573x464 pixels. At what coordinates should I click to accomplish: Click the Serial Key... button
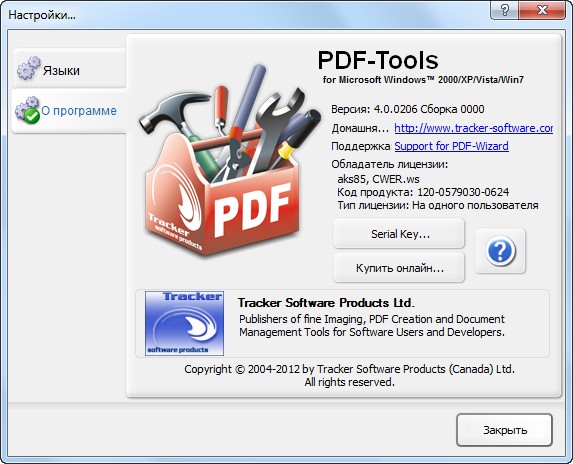point(399,234)
